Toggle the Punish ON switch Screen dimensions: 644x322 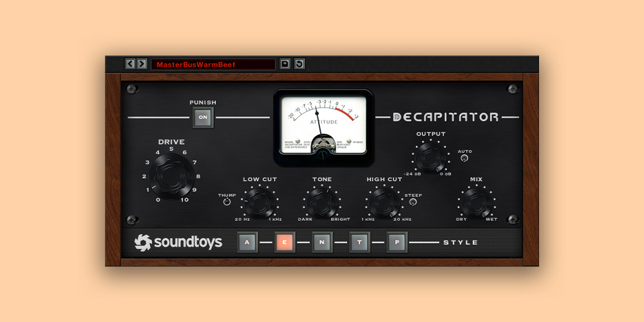point(203,117)
